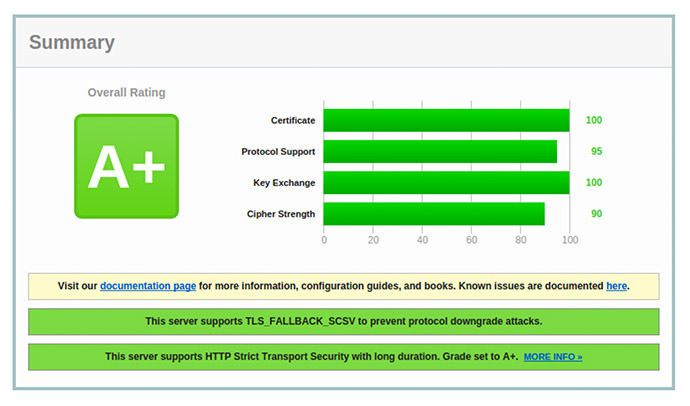This screenshot has height=406, width=690.
Task: Click the Key Exchange score bar
Action: (x=446, y=183)
